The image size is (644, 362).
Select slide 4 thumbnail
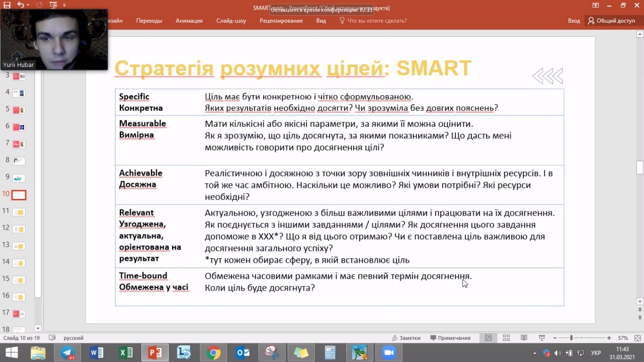19,93
